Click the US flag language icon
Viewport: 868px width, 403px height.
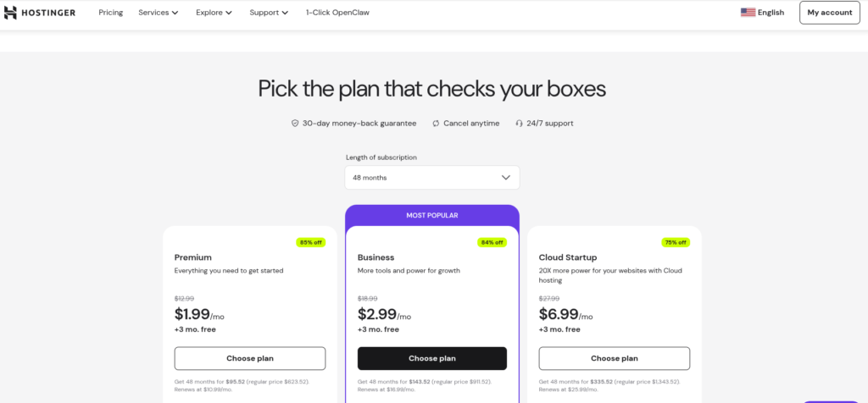point(748,13)
